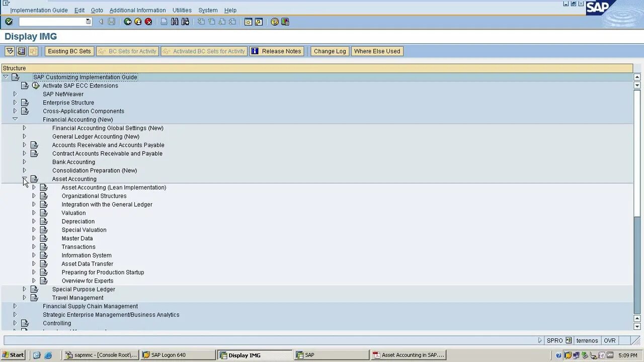
Task: Select Asset Accounting (Lean Implementation) item
Action: [x=114, y=188]
